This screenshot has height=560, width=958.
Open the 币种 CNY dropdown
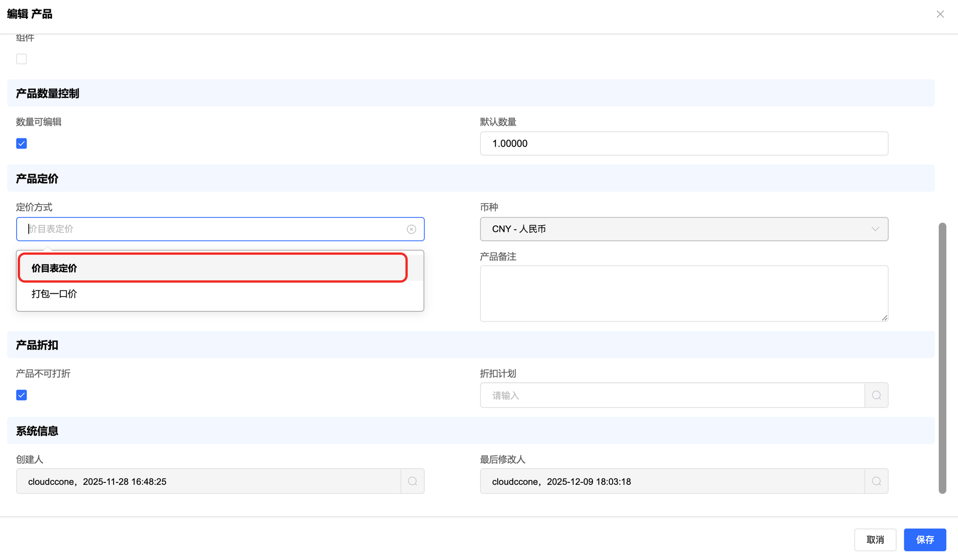[671, 229]
